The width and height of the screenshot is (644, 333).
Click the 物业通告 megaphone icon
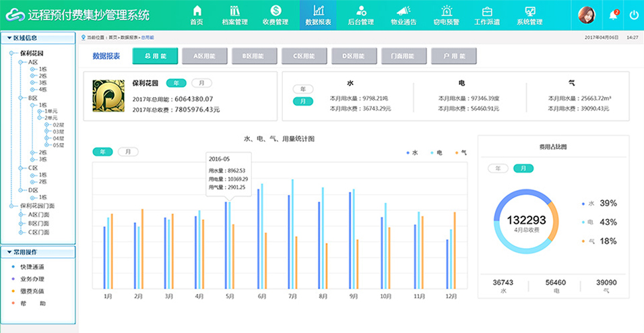(x=403, y=11)
